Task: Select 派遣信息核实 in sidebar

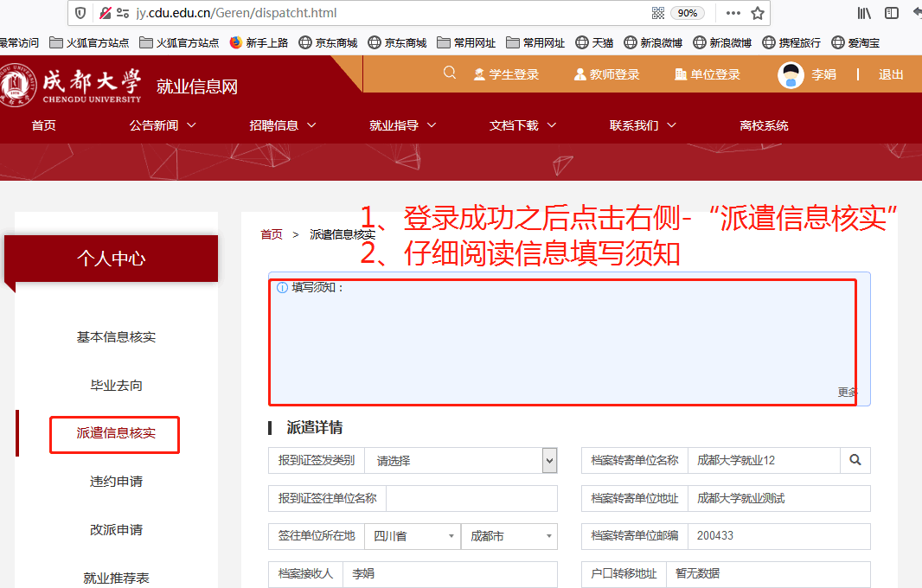Action: coord(117,433)
